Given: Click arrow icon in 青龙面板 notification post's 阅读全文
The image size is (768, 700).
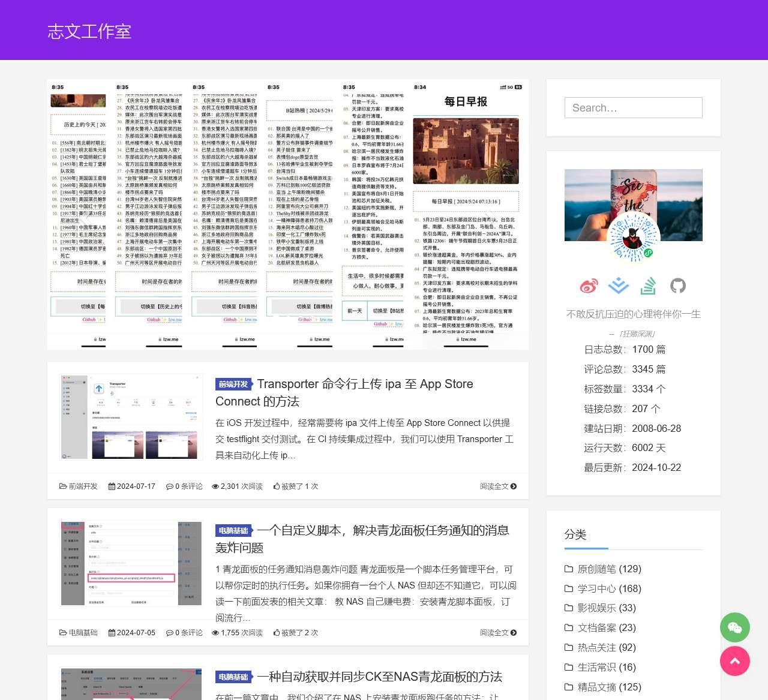Looking at the screenshot, I should coord(514,633).
